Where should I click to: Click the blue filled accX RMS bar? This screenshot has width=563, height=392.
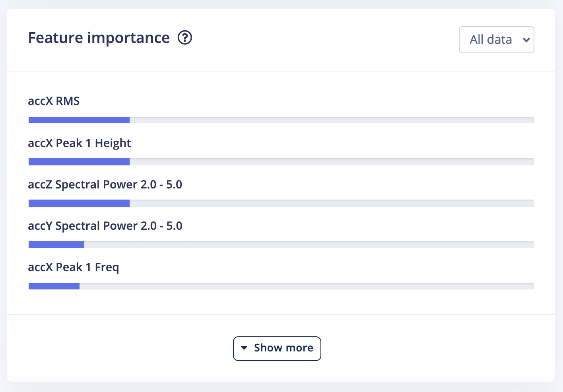click(x=79, y=120)
